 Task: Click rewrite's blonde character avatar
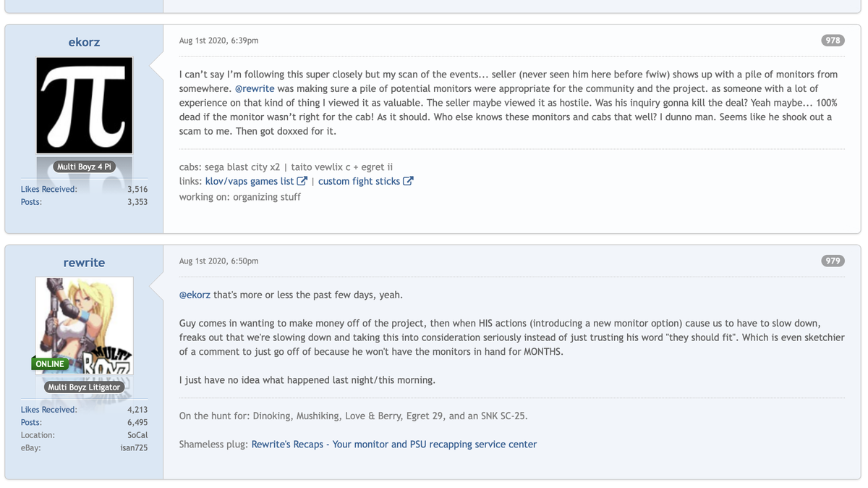click(85, 326)
